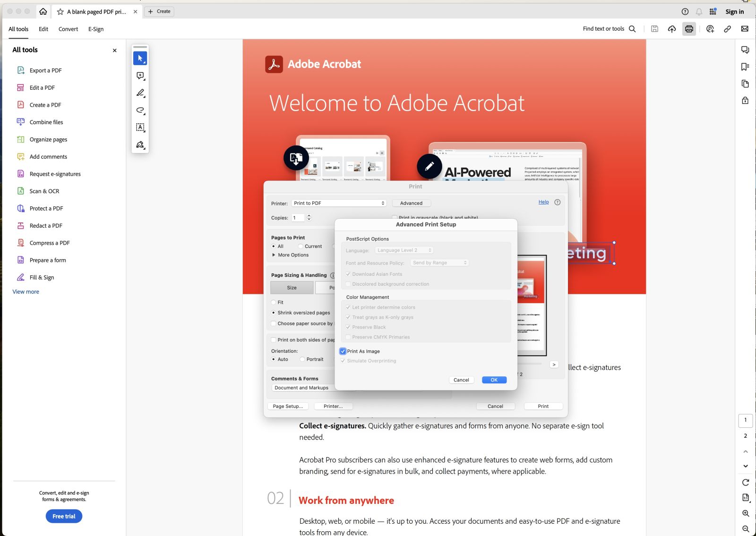The image size is (756, 536).
Task: Go to previous page with up chevron
Action: 746,451
